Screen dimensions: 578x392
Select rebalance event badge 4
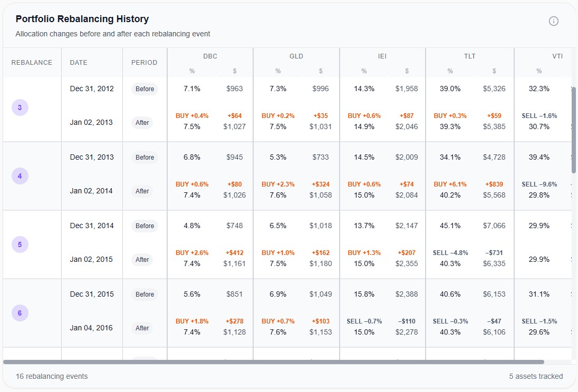(20, 175)
